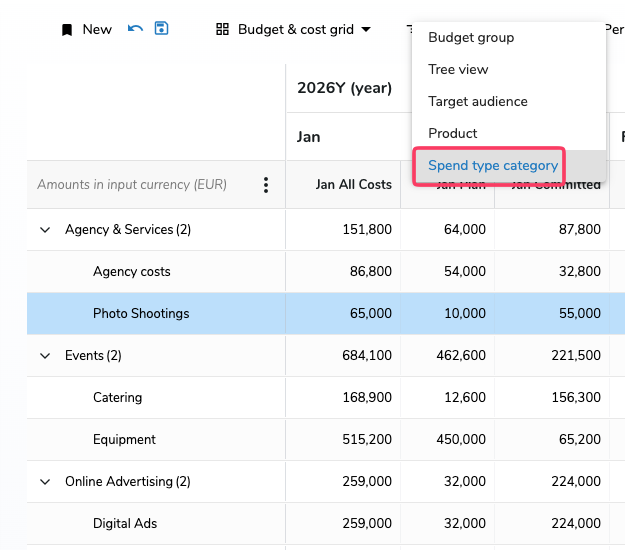Click the 86,800 Agency costs cell

point(344,271)
